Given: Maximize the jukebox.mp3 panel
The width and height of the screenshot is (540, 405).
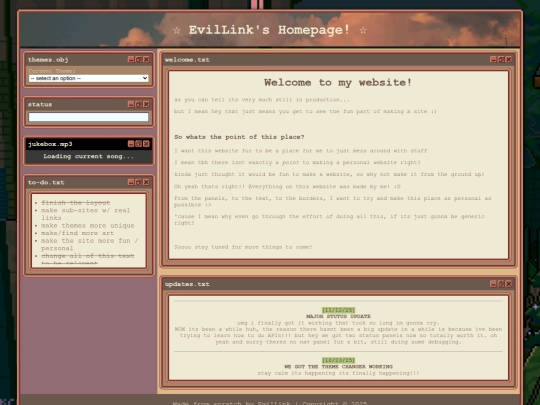Looking at the screenshot, I should point(138,144).
